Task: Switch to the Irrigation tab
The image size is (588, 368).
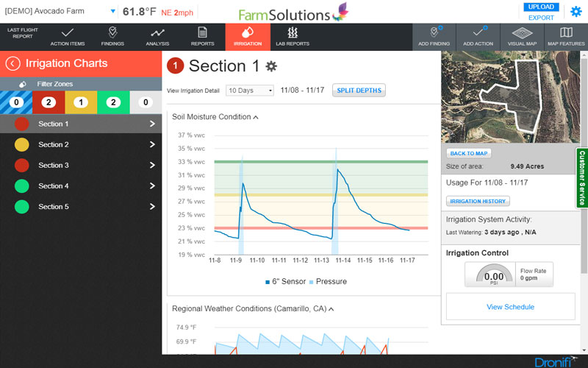Action: click(247, 37)
